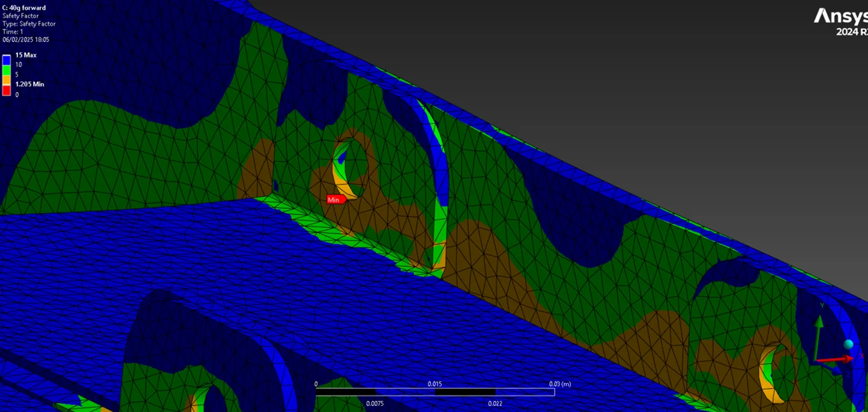Screen dimensions: 868x412
Task: Click the "0.0075" ruler label
Action: (x=375, y=404)
